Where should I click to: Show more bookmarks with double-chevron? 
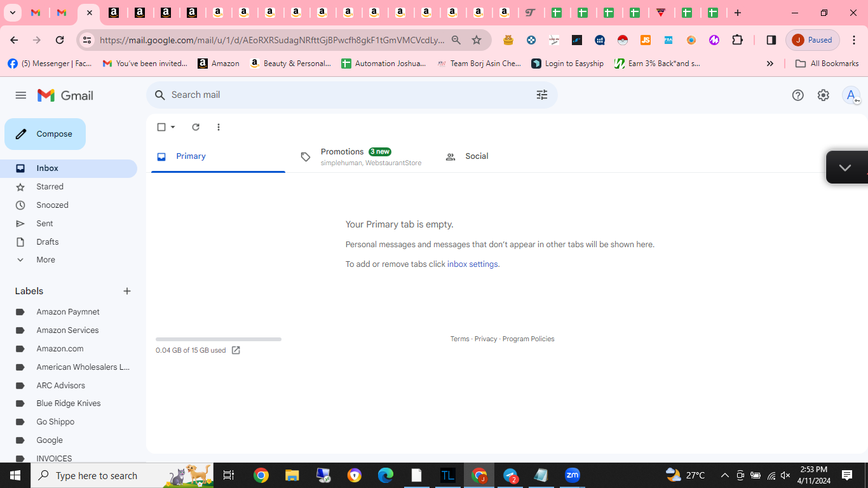(x=770, y=64)
